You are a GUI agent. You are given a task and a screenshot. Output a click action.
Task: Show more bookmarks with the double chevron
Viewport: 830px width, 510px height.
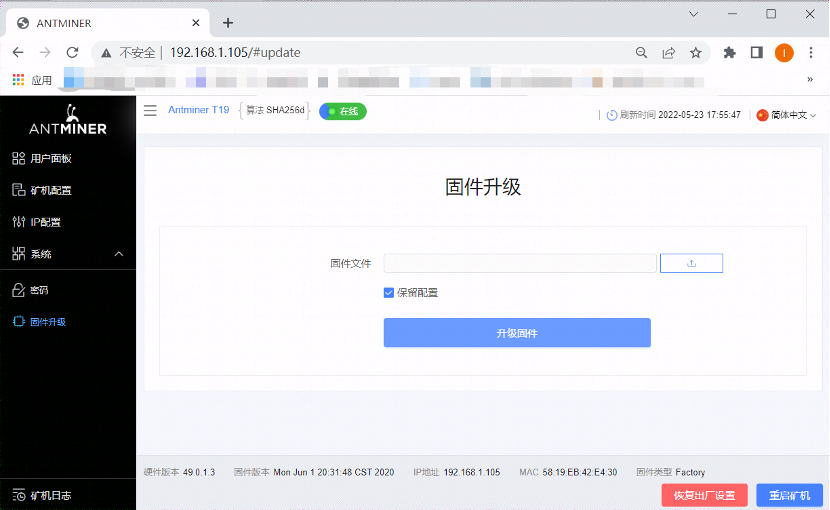pyautogui.click(x=810, y=79)
